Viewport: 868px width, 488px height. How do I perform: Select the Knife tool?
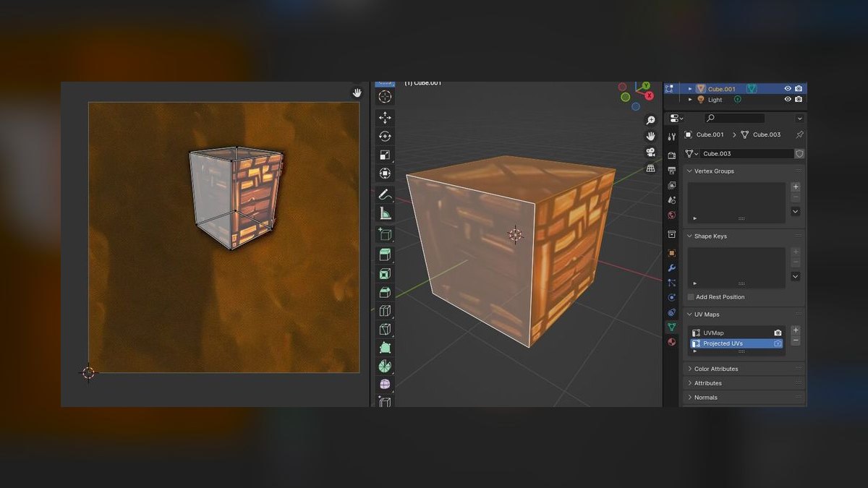[385, 330]
